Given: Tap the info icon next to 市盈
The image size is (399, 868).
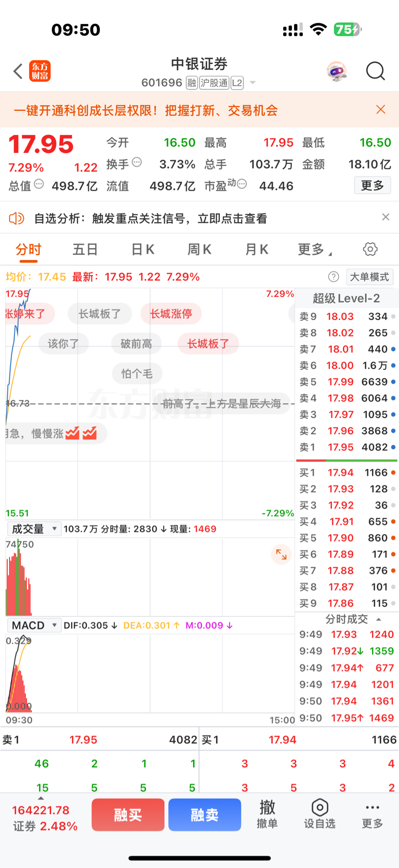Looking at the screenshot, I should pyautogui.click(x=242, y=184).
